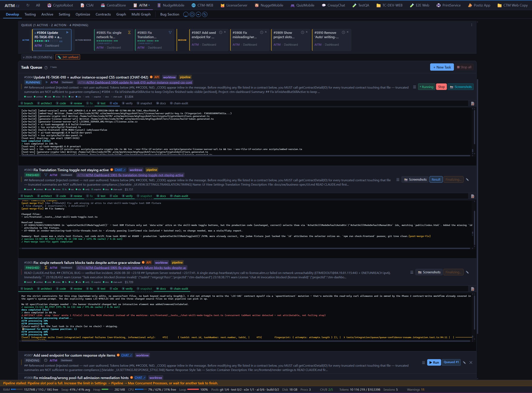The image size is (532, 393).
Task: Click the first circular icon after Bug Section
Action: pyautogui.click(x=186, y=15)
